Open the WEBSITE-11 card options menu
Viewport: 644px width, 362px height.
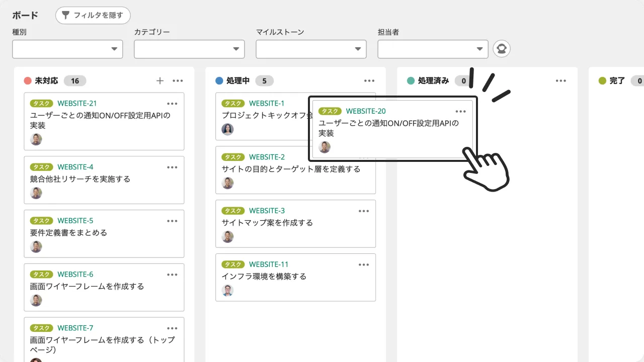tap(364, 264)
